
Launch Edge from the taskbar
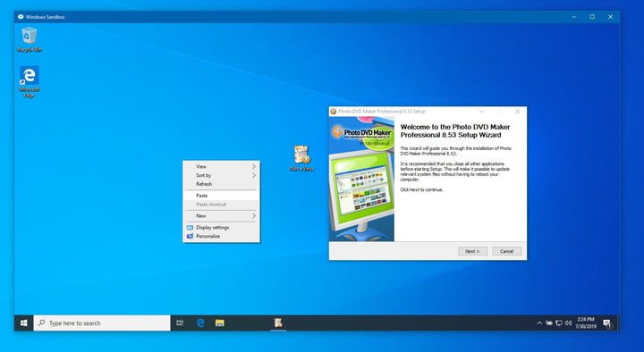(x=200, y=323)
